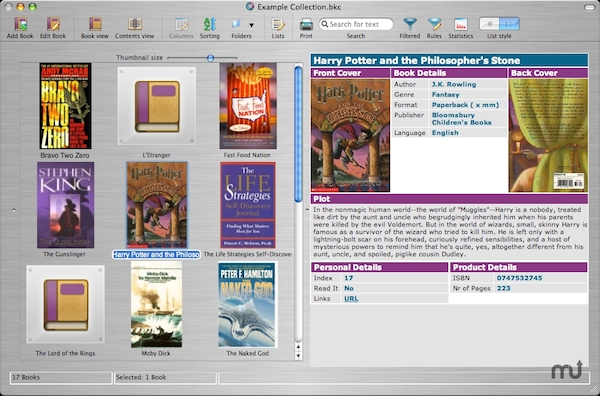This screenshot has width=600, height=396.
Task: Open the Lists tool
Action: pyautogui.click(x=278, y=24)
